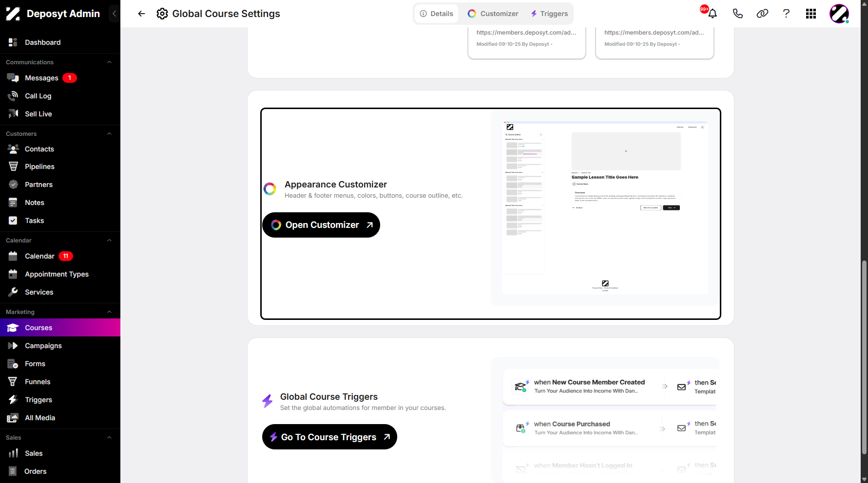Click the link chain icon
The height and width of the screenshot is (483, 868).
[x=762, y=14]
